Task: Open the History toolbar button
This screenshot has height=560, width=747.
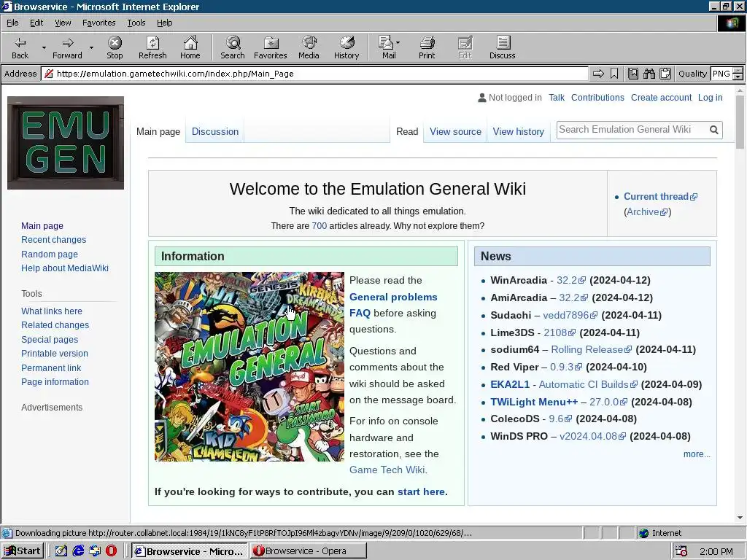Action: tap(347, 47)
